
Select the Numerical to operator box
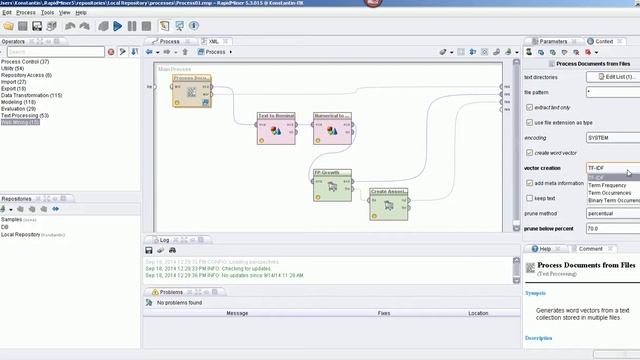click(332, 129)
